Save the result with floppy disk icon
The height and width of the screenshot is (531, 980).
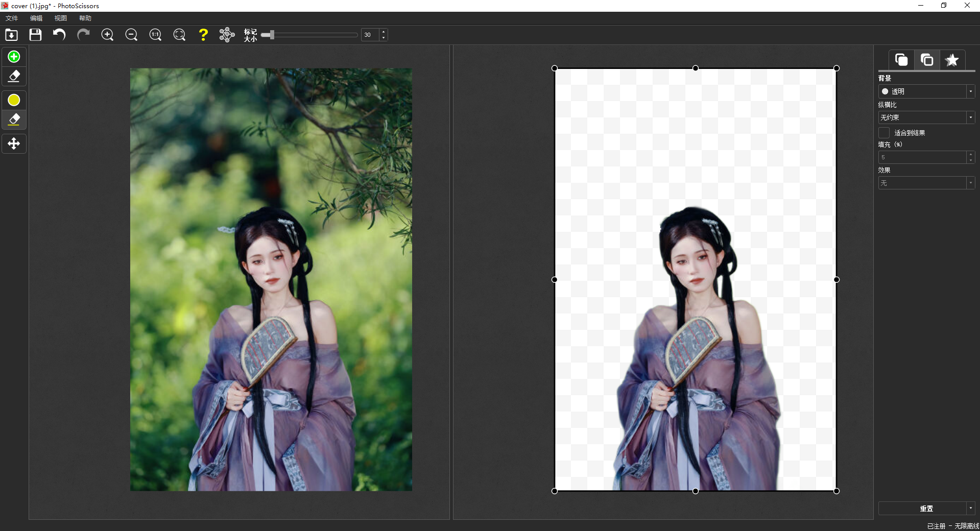click(x=35, y=35)
